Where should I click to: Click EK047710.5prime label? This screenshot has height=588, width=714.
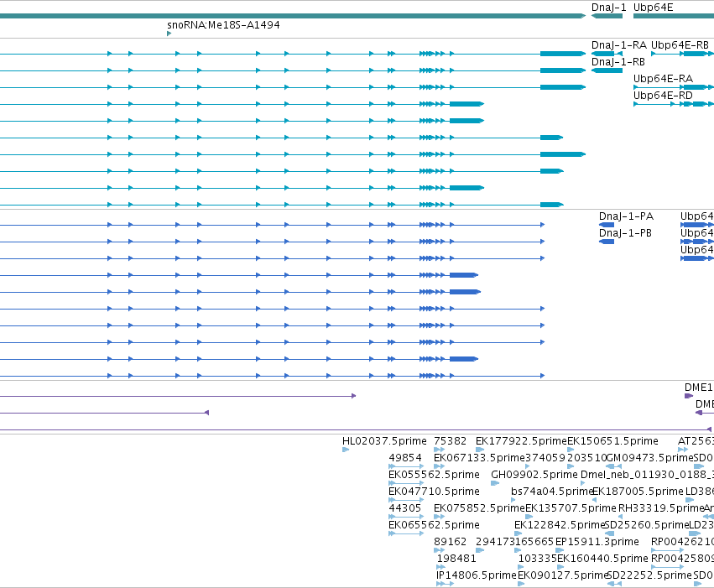coord(434,492)
